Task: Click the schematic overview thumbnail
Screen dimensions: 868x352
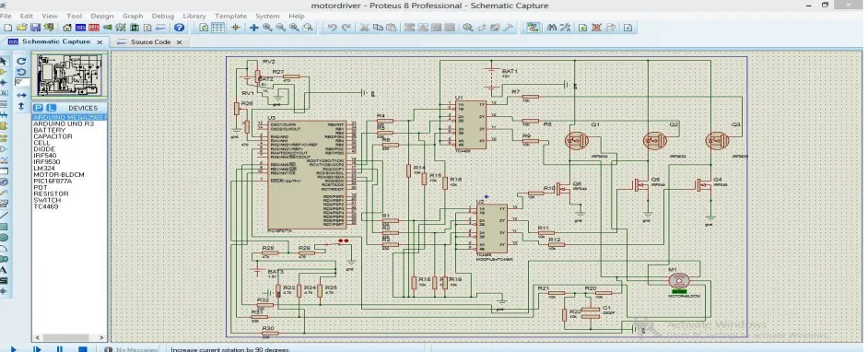Action: coord(69,76)
